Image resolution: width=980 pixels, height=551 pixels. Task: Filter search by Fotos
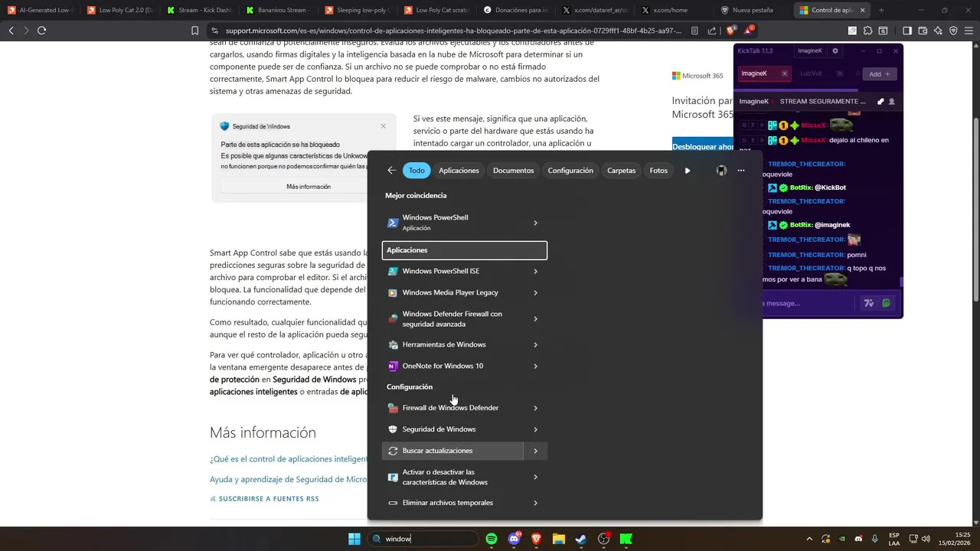pos(658,171)
